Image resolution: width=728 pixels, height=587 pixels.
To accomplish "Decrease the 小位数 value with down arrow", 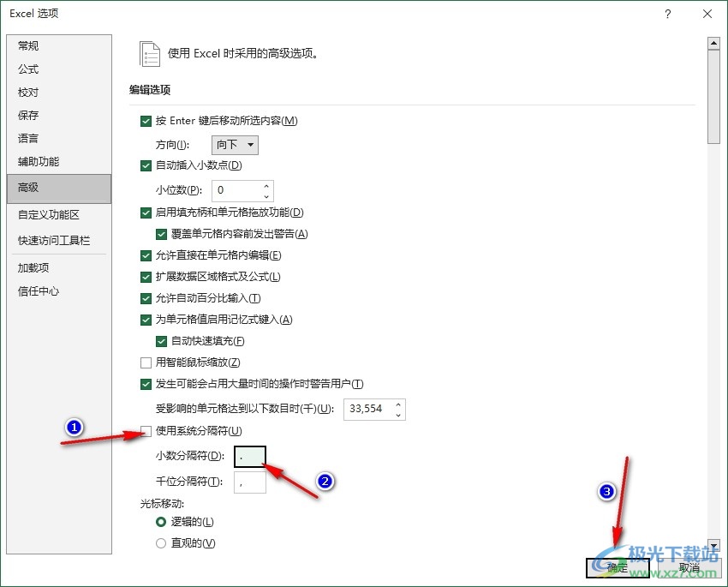I will [266, 196].
